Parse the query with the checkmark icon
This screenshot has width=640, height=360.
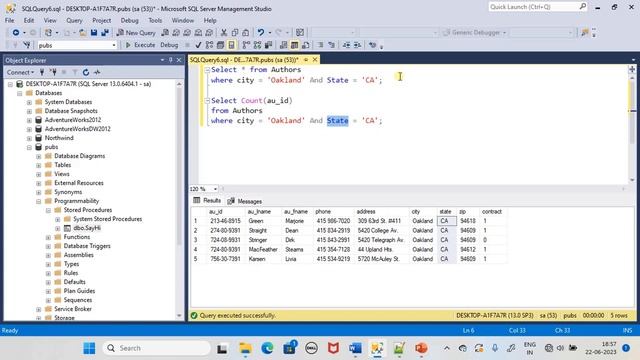pos(198,45)
